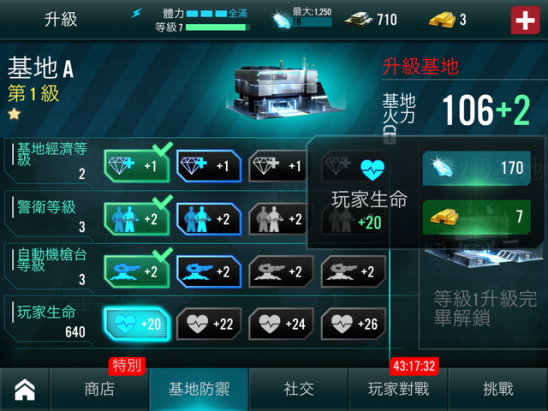Image resolution: width=548 pixels, height=411 pixels.
Task: Select the heart +22 upgrade tile
Action: [x=209, y=324]
